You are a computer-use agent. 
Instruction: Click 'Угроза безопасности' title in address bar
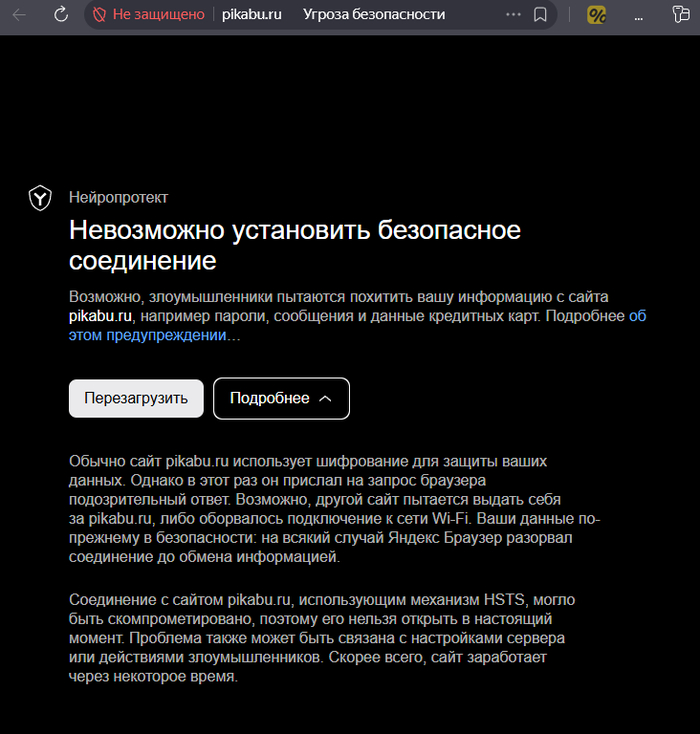click(373, 15)
